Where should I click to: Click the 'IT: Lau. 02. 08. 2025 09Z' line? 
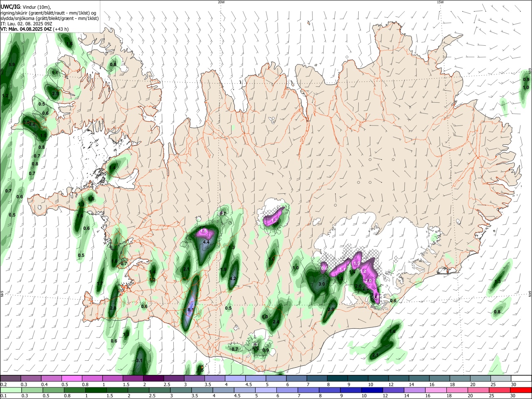[x=26, y=24]
